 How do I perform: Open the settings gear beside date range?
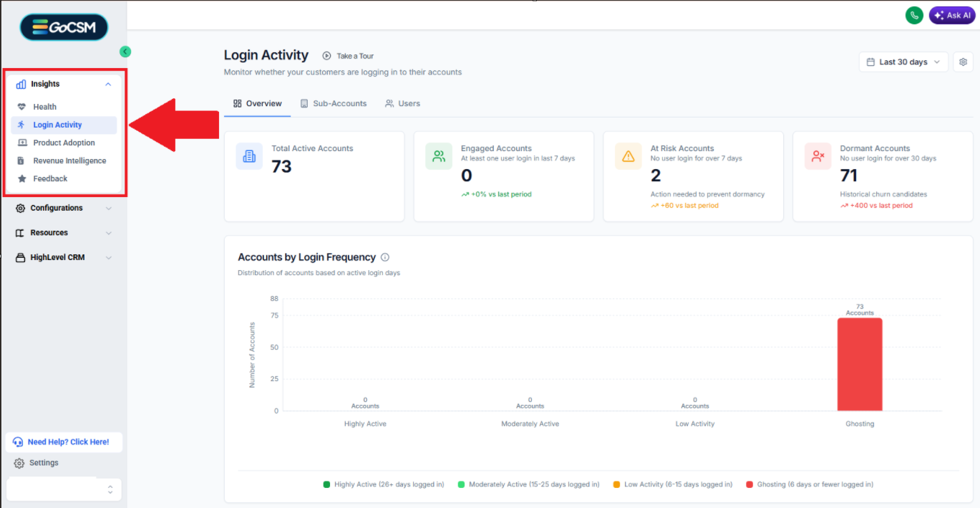tap(963, 62)
